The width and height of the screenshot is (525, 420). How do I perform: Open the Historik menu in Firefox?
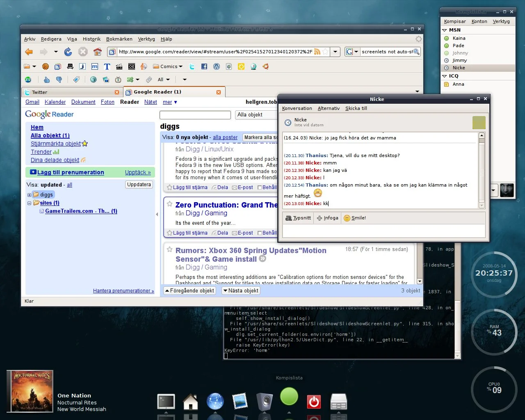[91, 39]
